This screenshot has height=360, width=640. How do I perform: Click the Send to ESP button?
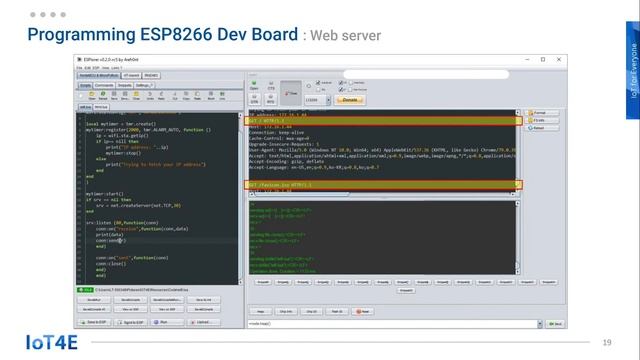[131, 322]
